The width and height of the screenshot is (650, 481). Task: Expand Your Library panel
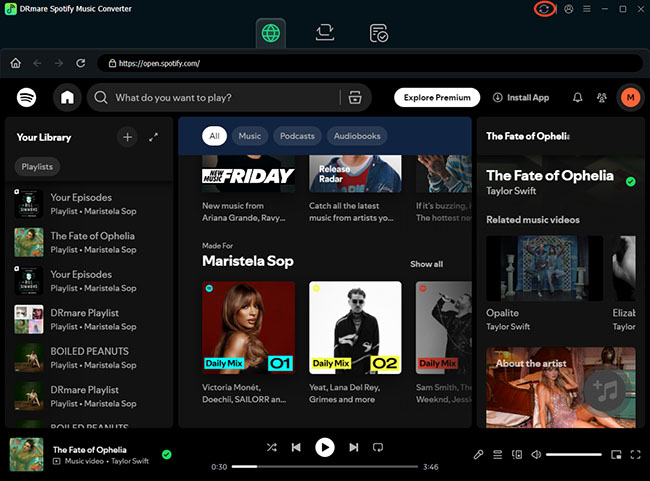pyautogui.click(x=153, y=137)
